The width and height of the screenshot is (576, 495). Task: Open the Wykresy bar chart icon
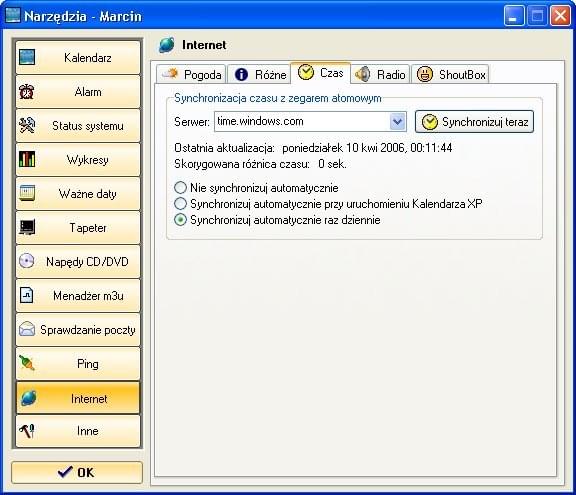pyautogui.click(x=27, y=159)
